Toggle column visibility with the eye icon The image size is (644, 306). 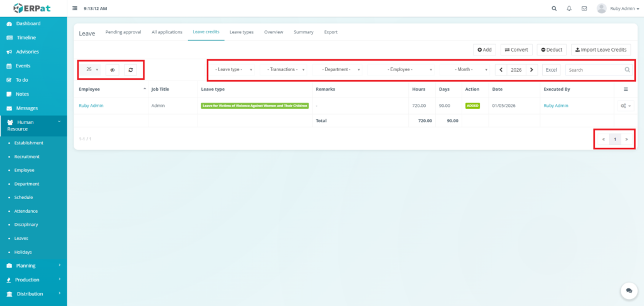(113, 70)
